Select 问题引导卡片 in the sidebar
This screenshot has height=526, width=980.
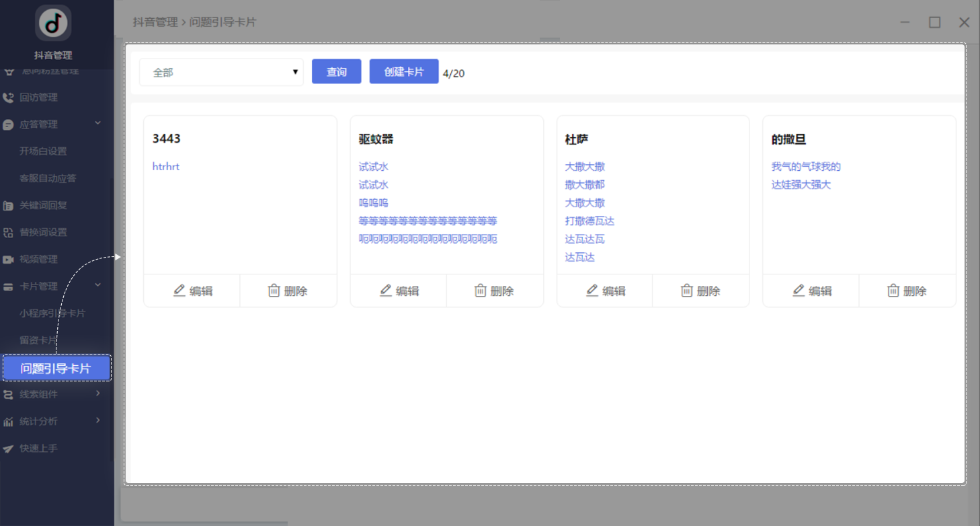[56, 368]
